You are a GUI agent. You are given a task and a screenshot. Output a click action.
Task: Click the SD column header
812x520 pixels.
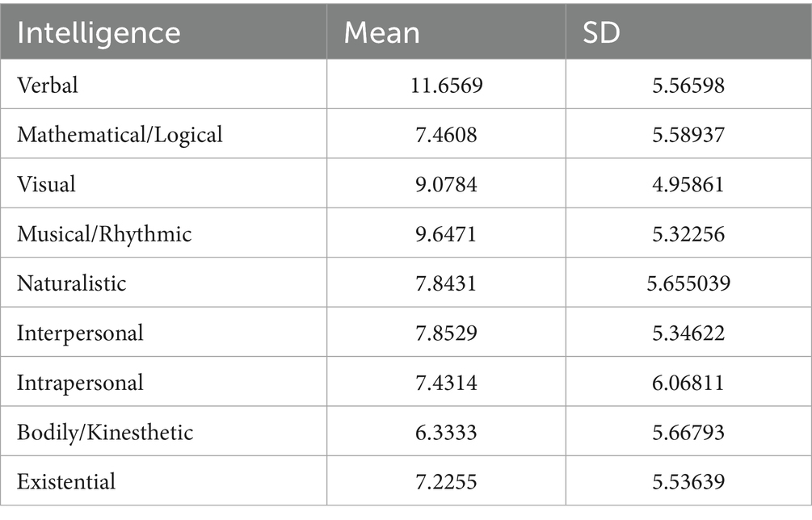tap(601, 33)
